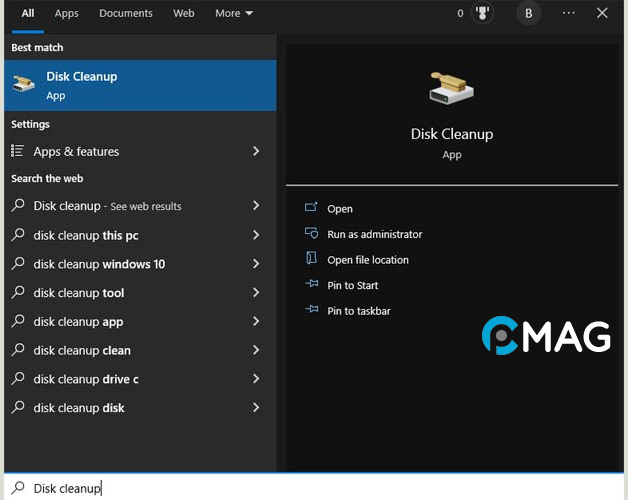This screenshot has width=628, height=500.
Task: Expand the Apps & features result arrow
Action: (x=256, y=151)
